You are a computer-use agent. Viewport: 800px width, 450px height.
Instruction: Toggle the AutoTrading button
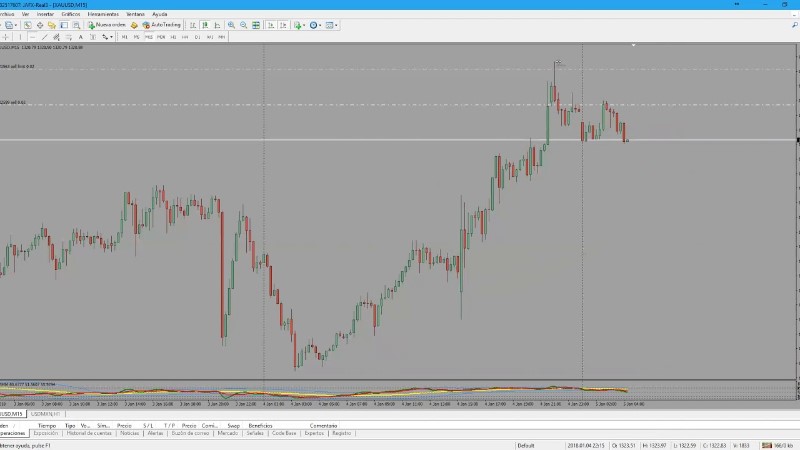coord(160,25)
